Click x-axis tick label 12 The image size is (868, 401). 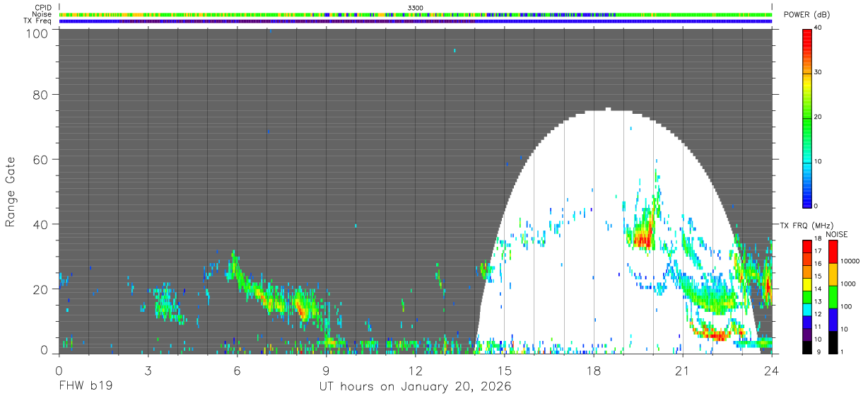point(415,370)
